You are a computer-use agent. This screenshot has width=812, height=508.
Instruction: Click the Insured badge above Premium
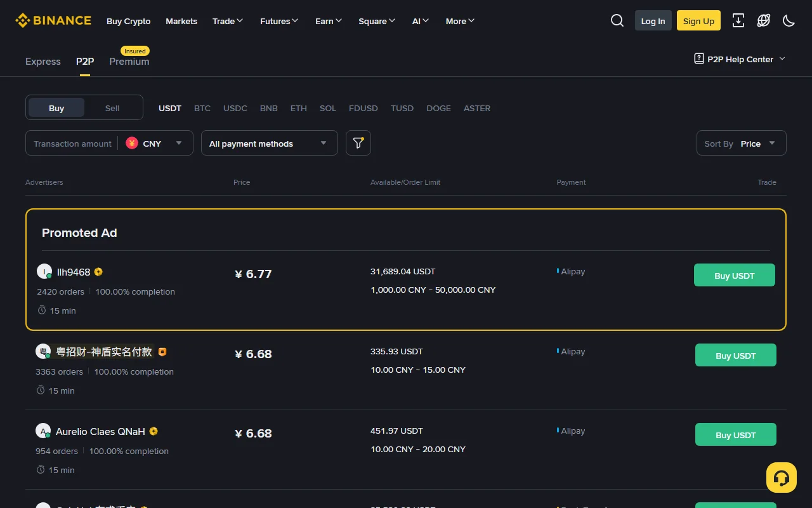tap(134, 51)
